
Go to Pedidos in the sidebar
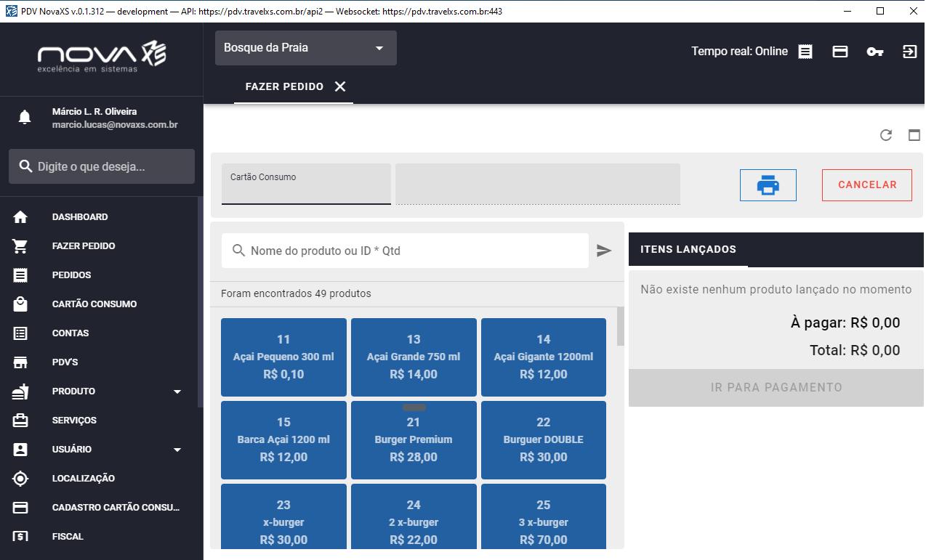[71, 275]
